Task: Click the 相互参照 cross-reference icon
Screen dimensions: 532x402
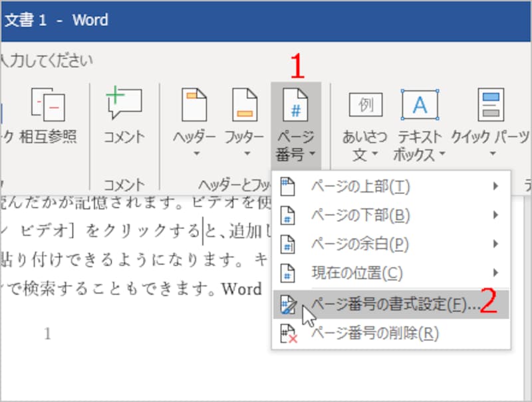Action: (x=48, y=104)
